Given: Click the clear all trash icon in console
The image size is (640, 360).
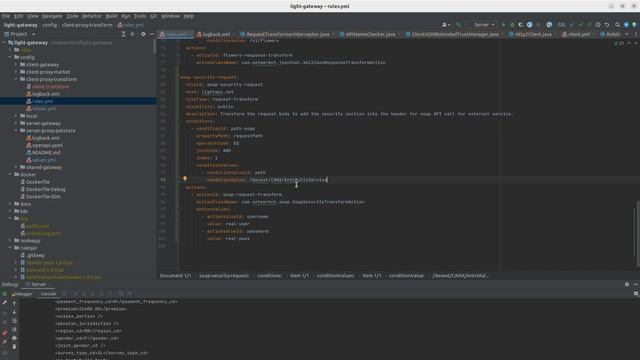Looking at the screenshot, I should 14,347.
